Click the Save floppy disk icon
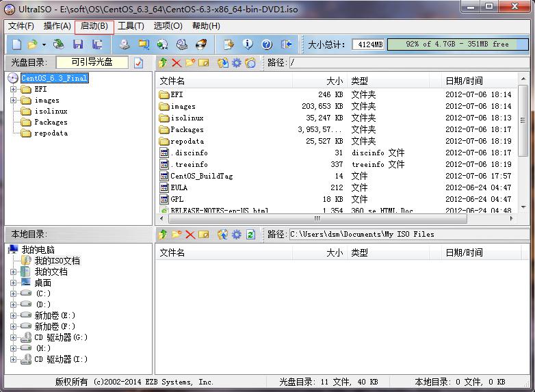Image resolution: width=535 pixels, height=392 pixels. tap(78, 44)
